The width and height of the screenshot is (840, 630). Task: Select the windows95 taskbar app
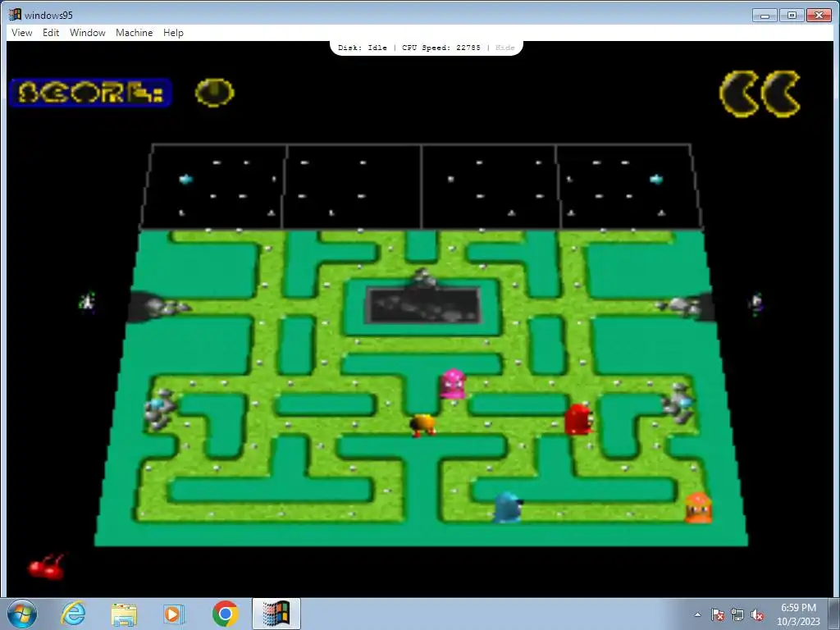pos(276,614)
